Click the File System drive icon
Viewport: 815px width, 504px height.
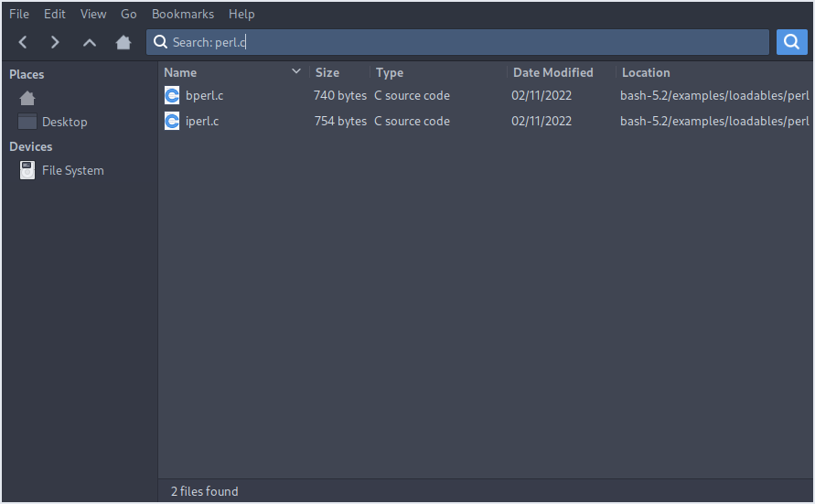(27, 170)
